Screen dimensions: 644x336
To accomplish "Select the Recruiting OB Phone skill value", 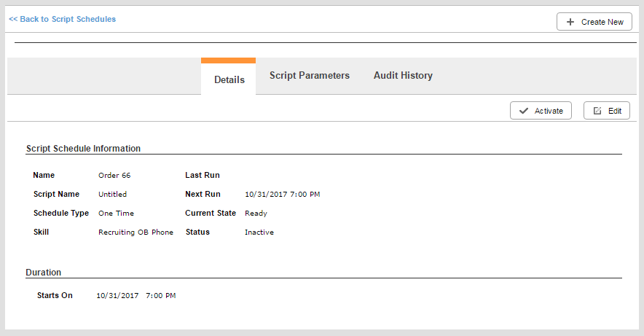I will point(136,233).
